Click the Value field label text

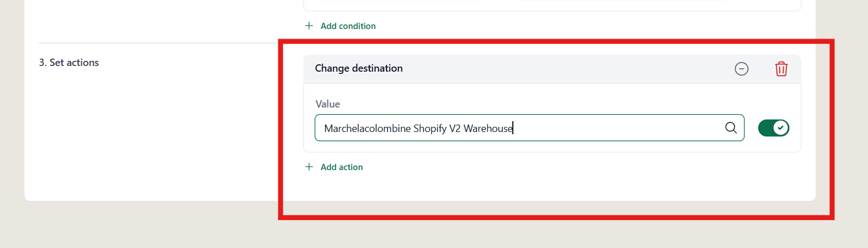[328, 104]
